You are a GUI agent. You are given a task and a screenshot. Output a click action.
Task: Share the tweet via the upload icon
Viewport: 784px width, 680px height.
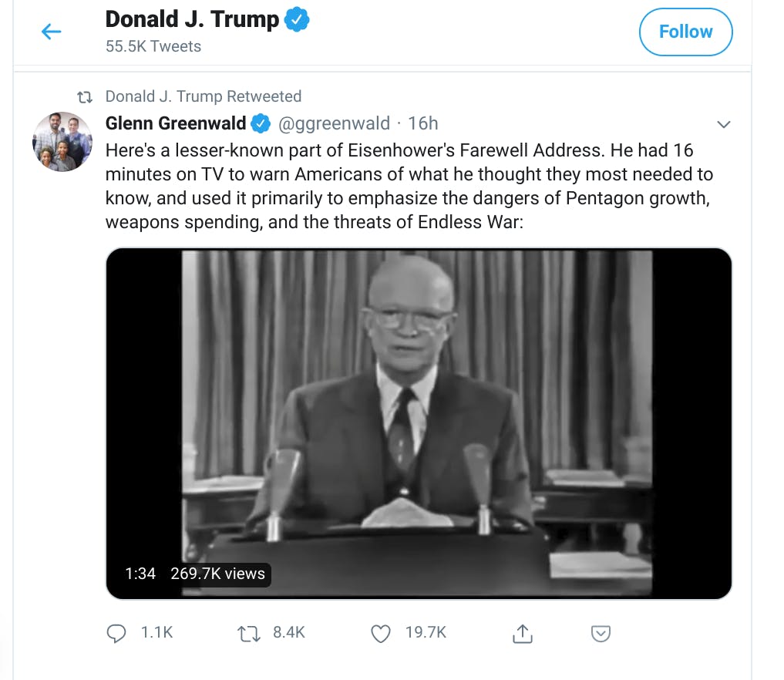coord(523,633)
